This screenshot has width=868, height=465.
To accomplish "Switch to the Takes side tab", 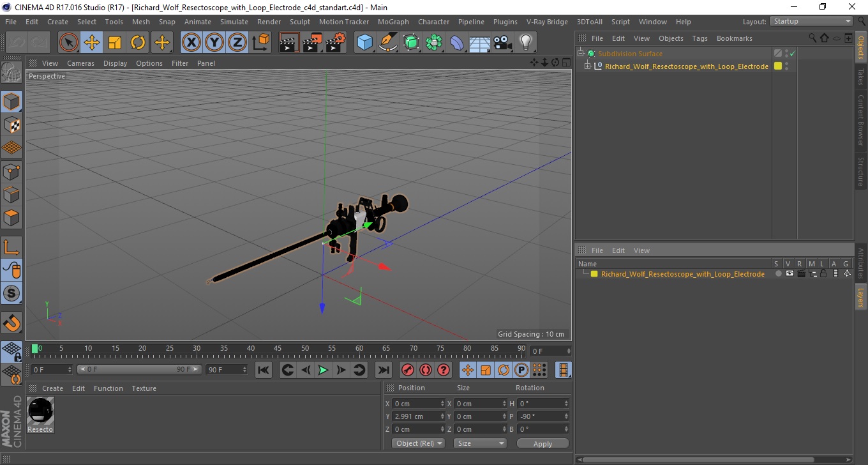I will 861,76.
